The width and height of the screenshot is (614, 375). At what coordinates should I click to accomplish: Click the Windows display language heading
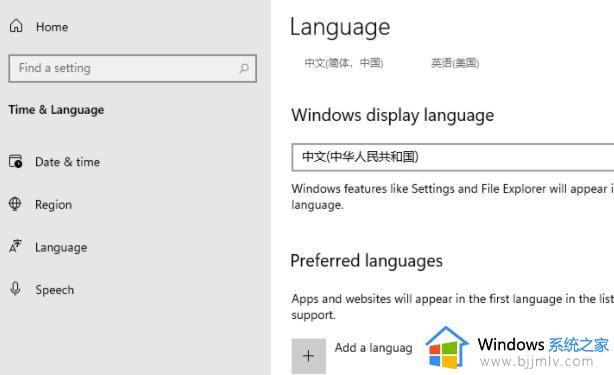(392, 115)
